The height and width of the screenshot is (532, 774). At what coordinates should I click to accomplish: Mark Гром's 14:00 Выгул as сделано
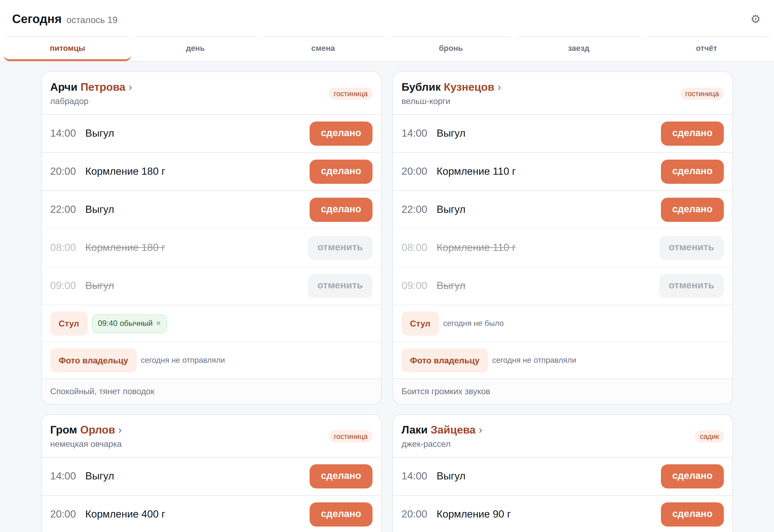tap(341, 476)
